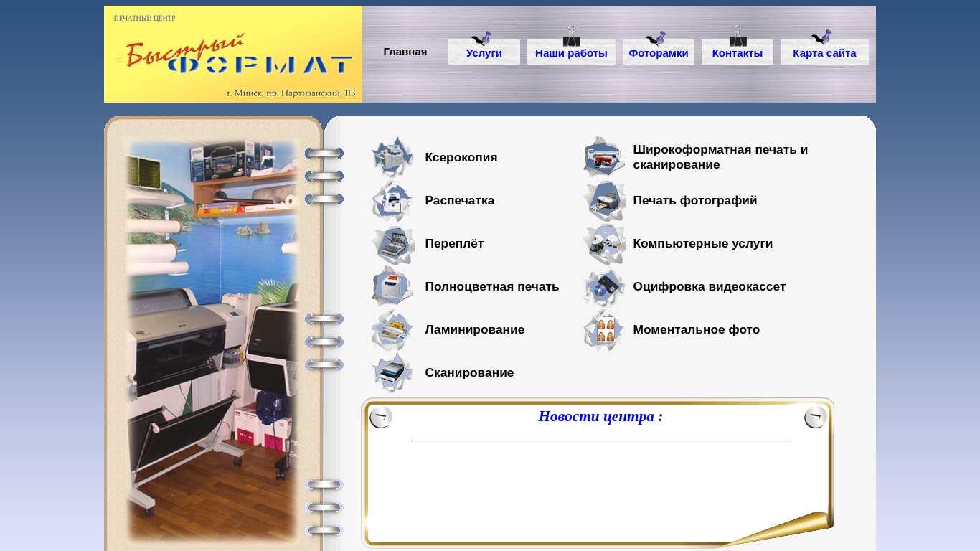Click the Ламинирование laminator icon
The height and width of the screenshot is (551, 980).
tap(392, 329)
